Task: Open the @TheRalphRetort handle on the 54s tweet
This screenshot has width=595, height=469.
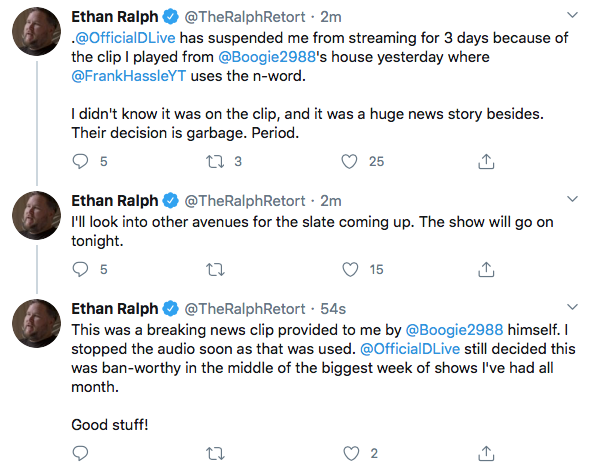Action: [245, 309]
